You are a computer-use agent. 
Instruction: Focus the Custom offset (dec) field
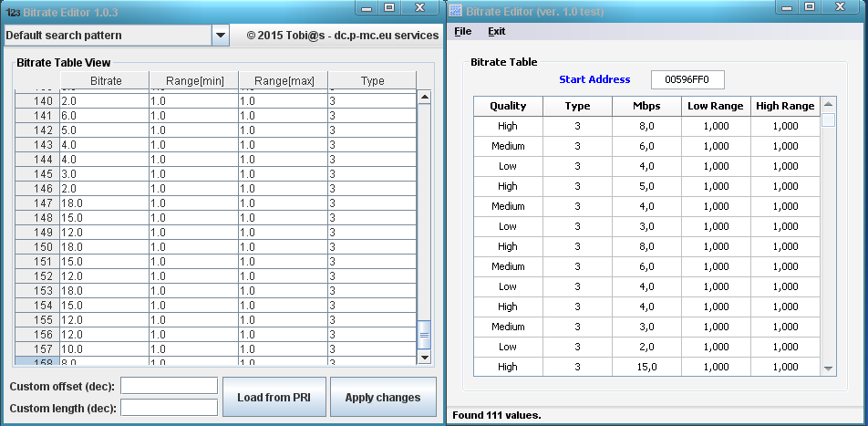tap(169, 386)
